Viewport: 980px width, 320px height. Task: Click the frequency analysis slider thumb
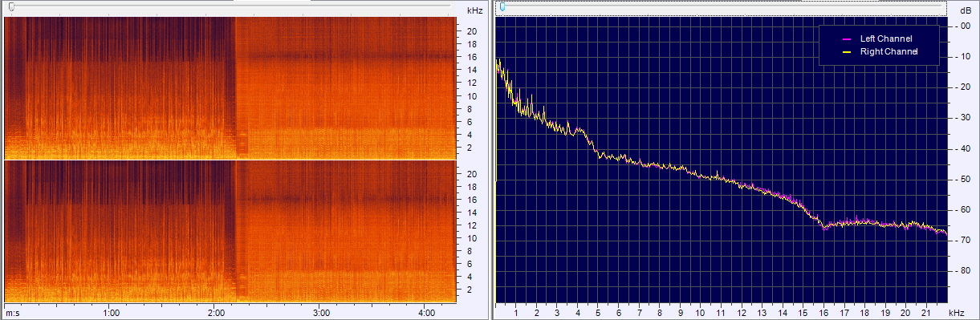click(x=502, y=7)
